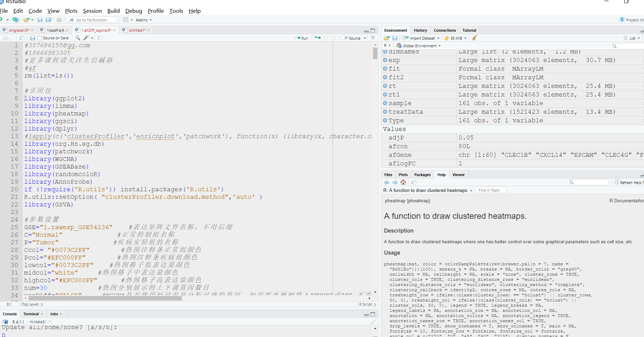Save the script via editor toolbar disk icon

[32, 38]
